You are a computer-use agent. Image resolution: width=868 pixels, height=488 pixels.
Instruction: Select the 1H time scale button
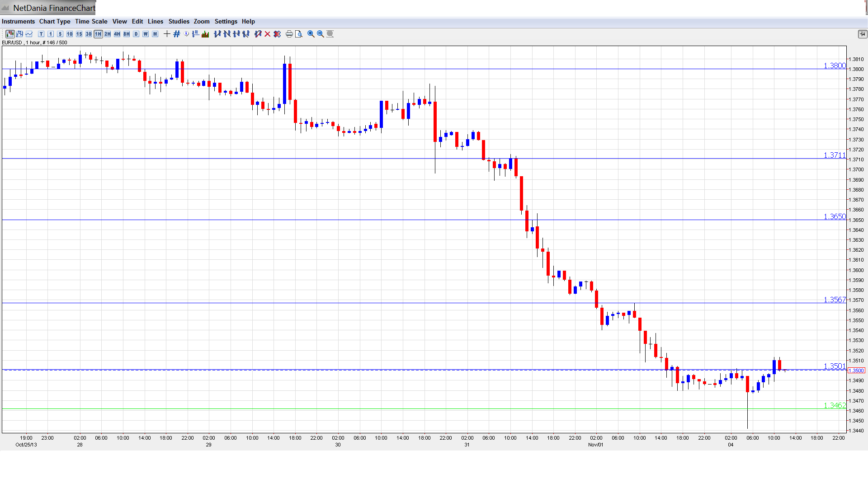[x=98, y=34]
